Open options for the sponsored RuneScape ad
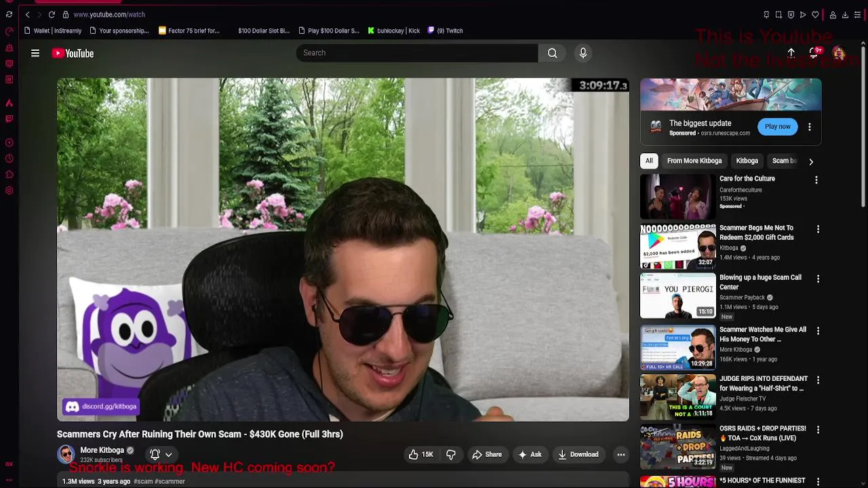The width and height of the screenshot is (868, 488). tap(810, 127)
